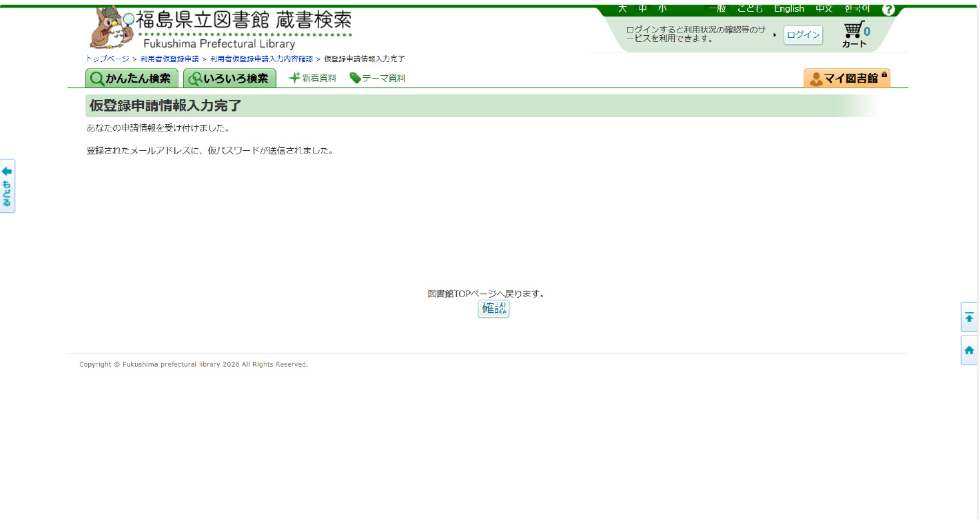Click the scroll-to-top arrow icon

(x=969, y=317)
